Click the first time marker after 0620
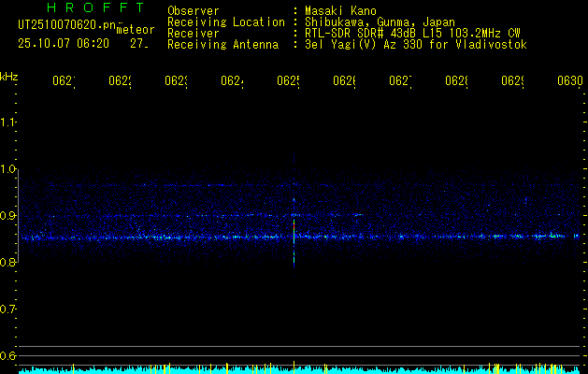 click(x=65, y=81)
